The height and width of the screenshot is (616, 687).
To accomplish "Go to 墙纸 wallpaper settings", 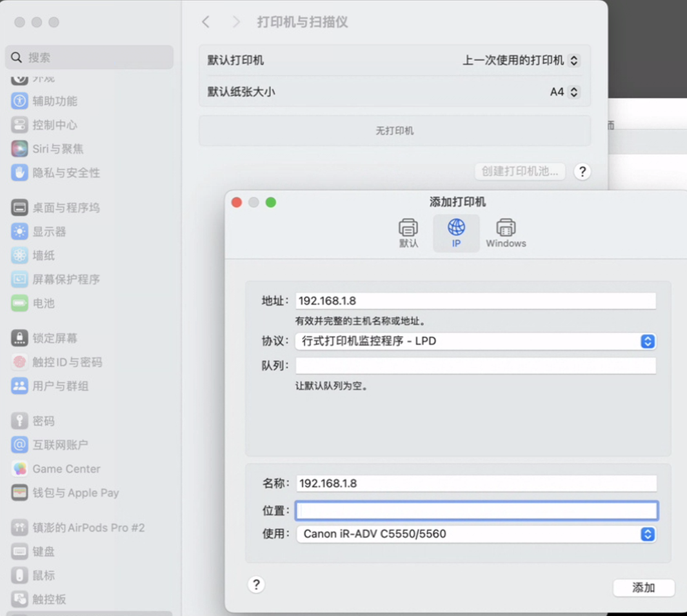I will (43, 255).
